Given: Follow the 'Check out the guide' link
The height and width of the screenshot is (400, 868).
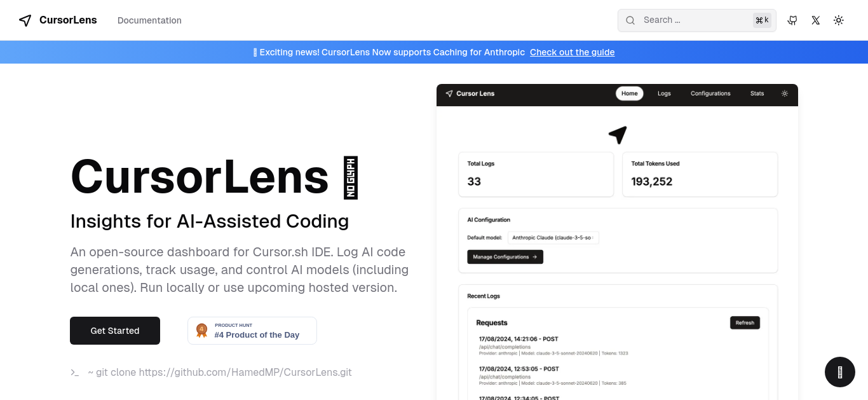Looking at the screenshot, I should tap(573, 52).
